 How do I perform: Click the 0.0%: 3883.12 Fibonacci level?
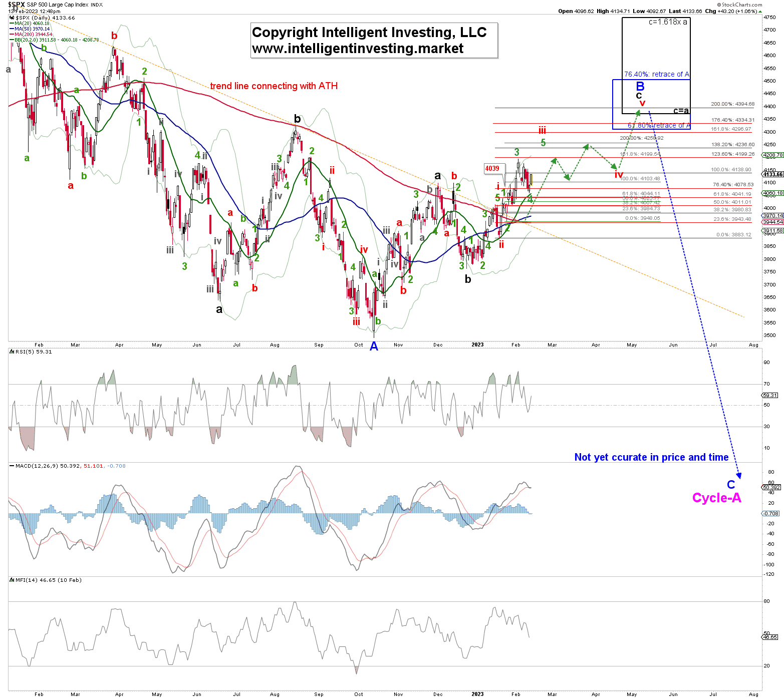[734, 235]
